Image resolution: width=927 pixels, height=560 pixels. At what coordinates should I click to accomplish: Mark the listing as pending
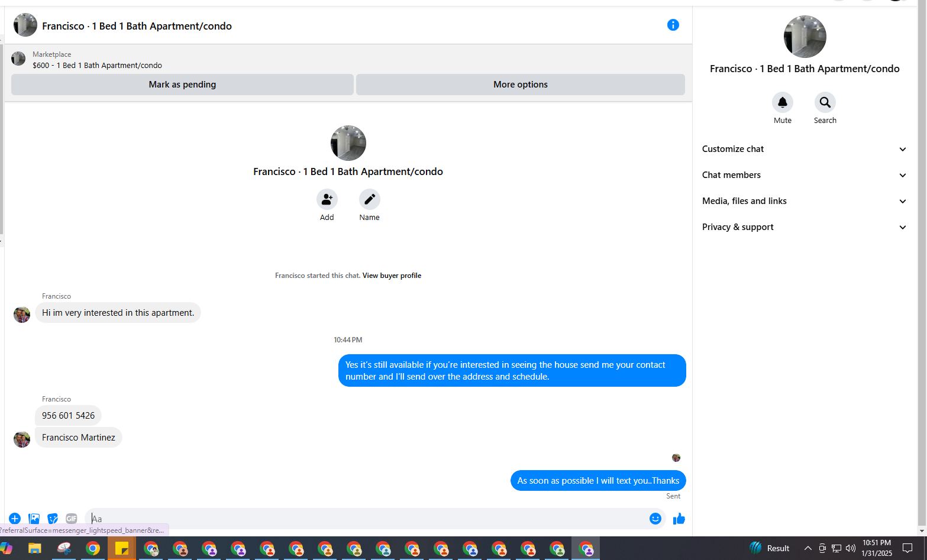coord(182,85)
